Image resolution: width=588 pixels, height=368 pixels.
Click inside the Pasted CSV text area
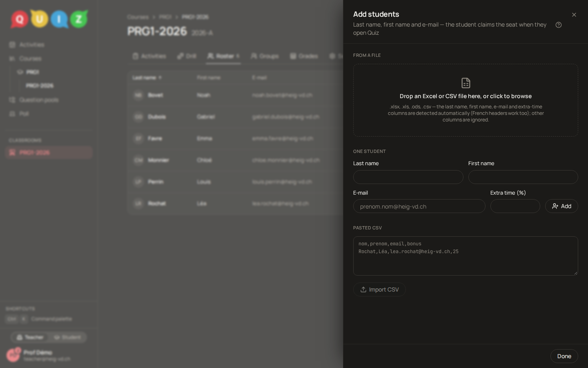(x=465, y=256)
